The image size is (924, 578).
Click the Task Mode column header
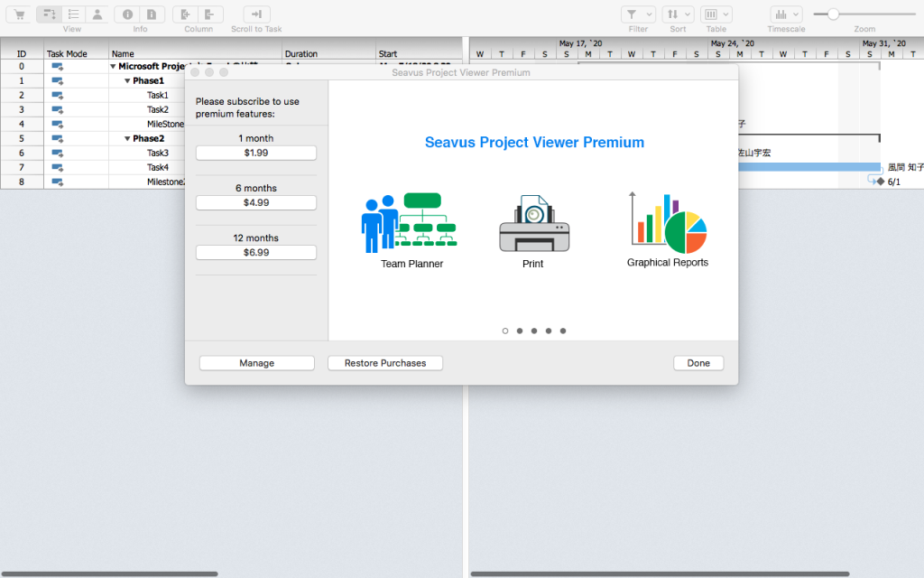(x=76, y=53)
